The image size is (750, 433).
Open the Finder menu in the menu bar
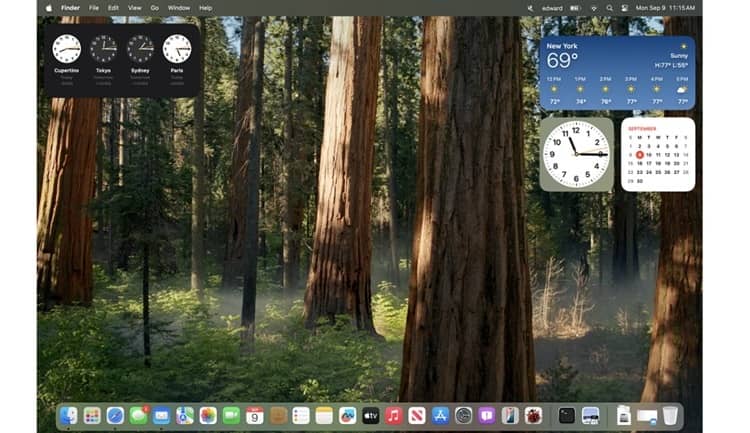pyautogui.click(x=70, y=8)
